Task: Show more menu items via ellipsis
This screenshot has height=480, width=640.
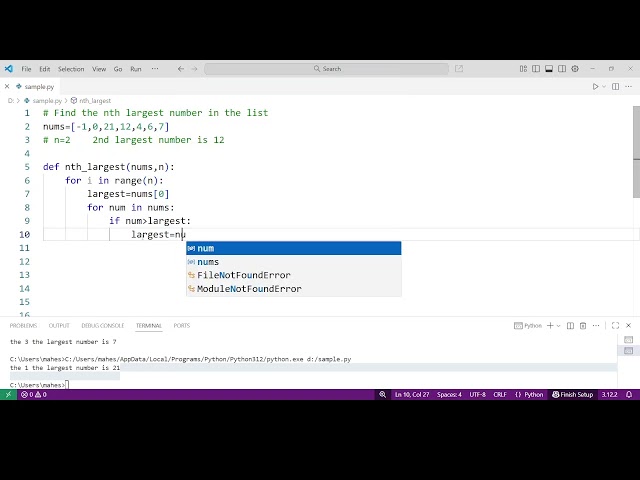Action: pyautogui.click(x=155, y=69)
